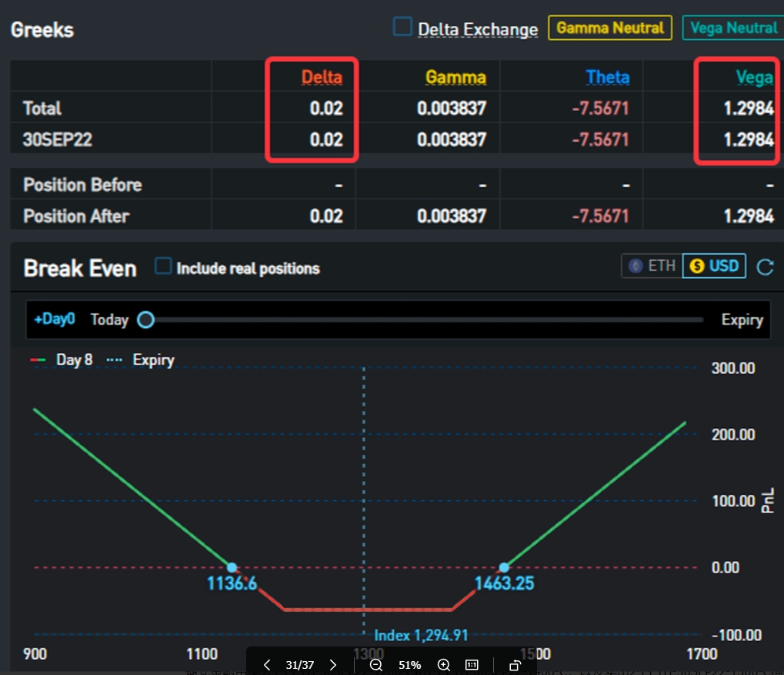Click the Delta column header
Viewport: 784px width, 675px height.
tap(321, 77)
